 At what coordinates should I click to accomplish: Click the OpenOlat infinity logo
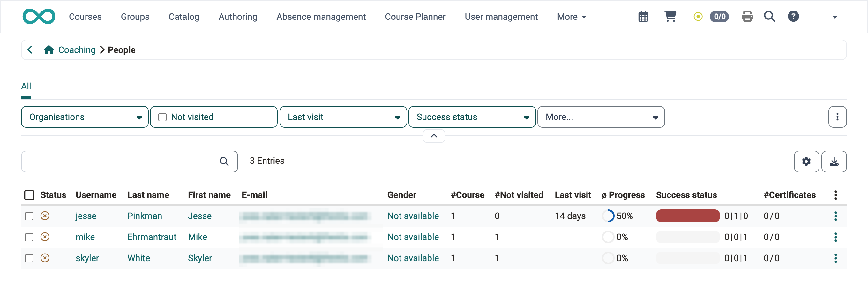(x=39, y=17)
